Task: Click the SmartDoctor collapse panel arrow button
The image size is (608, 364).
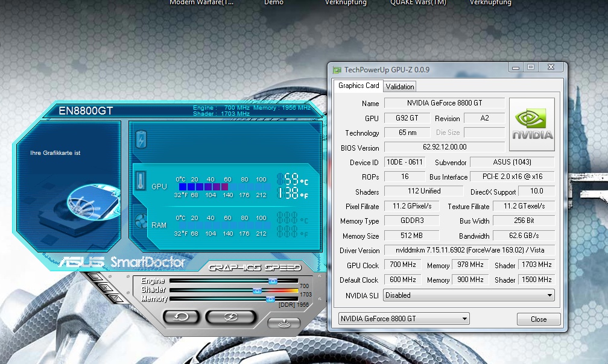Action: pyautogui.click(x=284, y=323)
